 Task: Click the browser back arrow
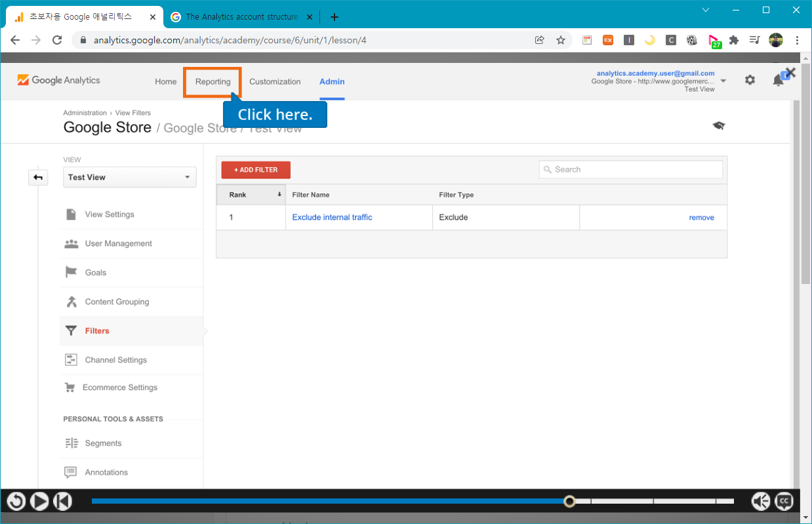coord(15,40)
